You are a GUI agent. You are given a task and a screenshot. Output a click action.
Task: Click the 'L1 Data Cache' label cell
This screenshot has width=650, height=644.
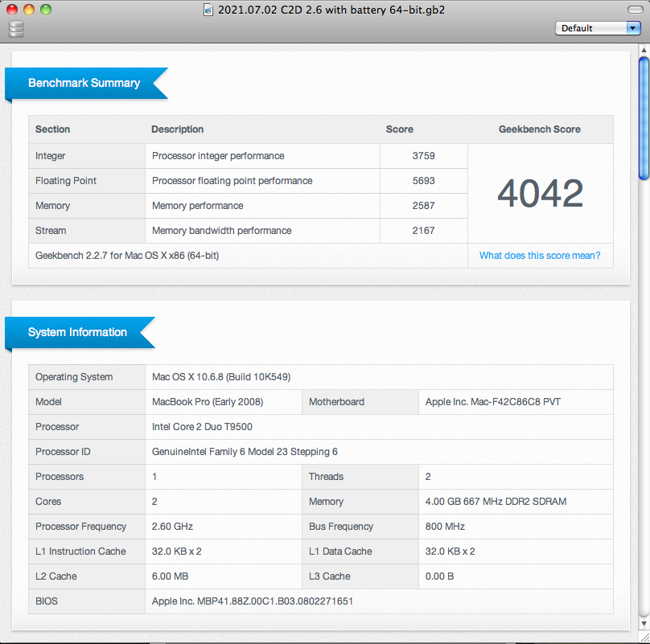click(x=360, y=552)
